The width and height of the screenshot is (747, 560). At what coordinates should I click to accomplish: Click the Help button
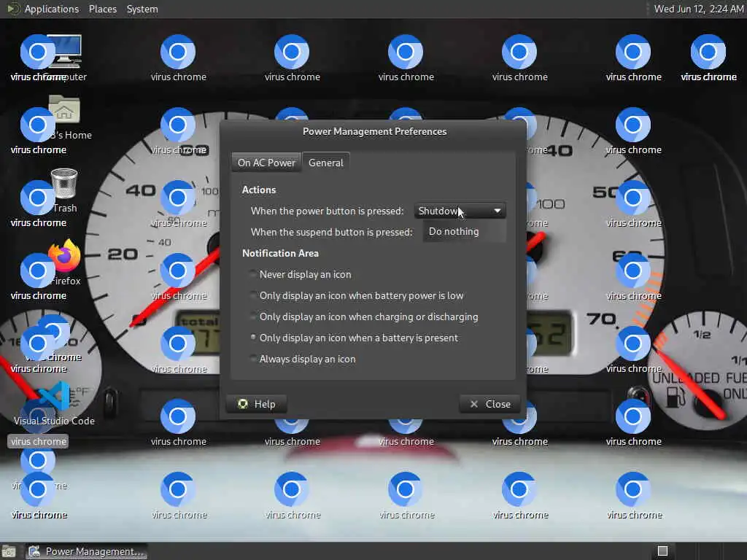(x=256, y=404)
